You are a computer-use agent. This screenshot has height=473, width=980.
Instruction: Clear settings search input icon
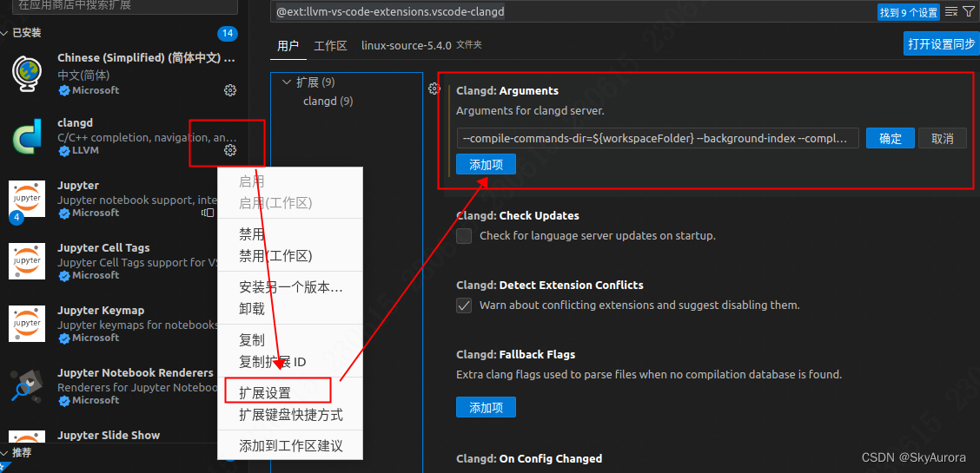950,11
